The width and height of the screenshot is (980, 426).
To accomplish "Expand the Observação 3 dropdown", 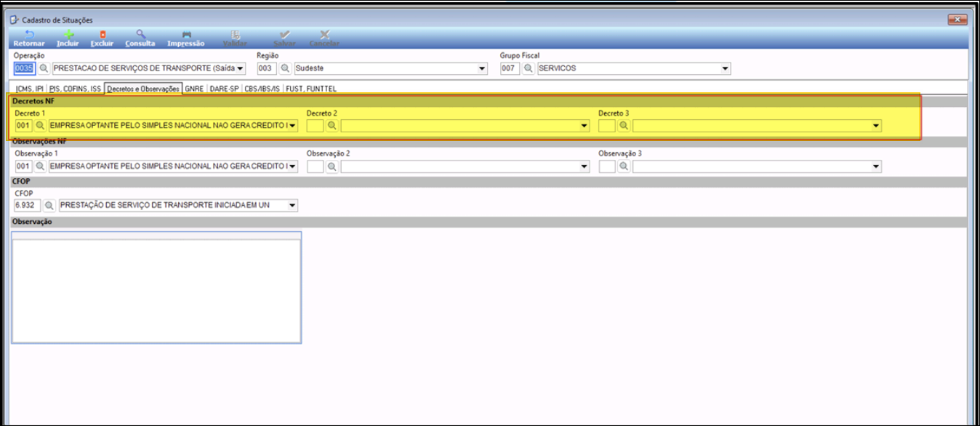I will pyautogui.click(x=877, y=166).
